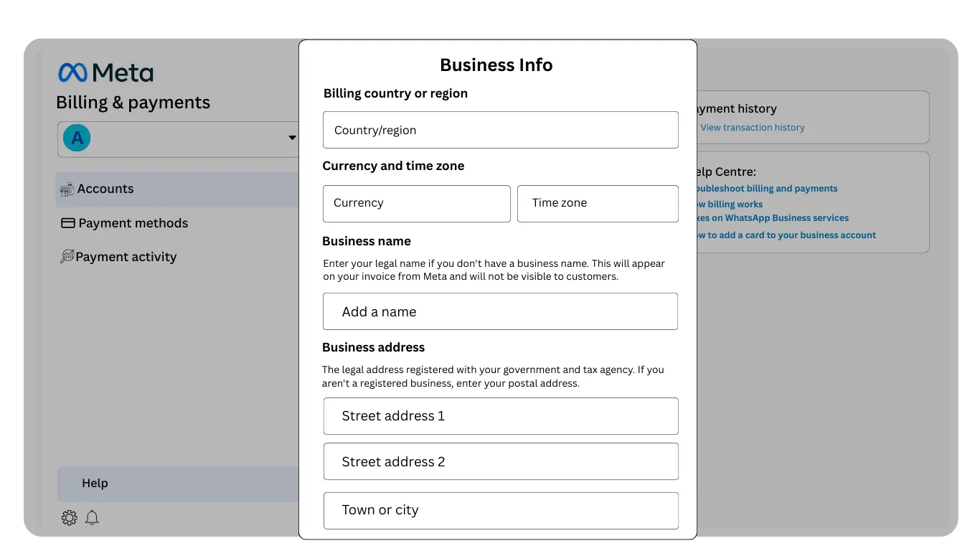Viewport: 980px width, 551px height.
Task: Select Payment methods in the sidebar
Action: tap(132, 223)
